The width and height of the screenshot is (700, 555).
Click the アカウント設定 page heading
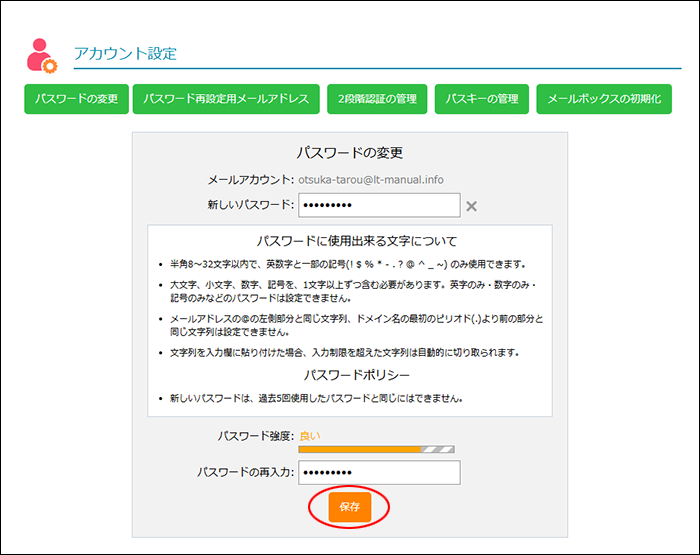[x=125, y=54]
